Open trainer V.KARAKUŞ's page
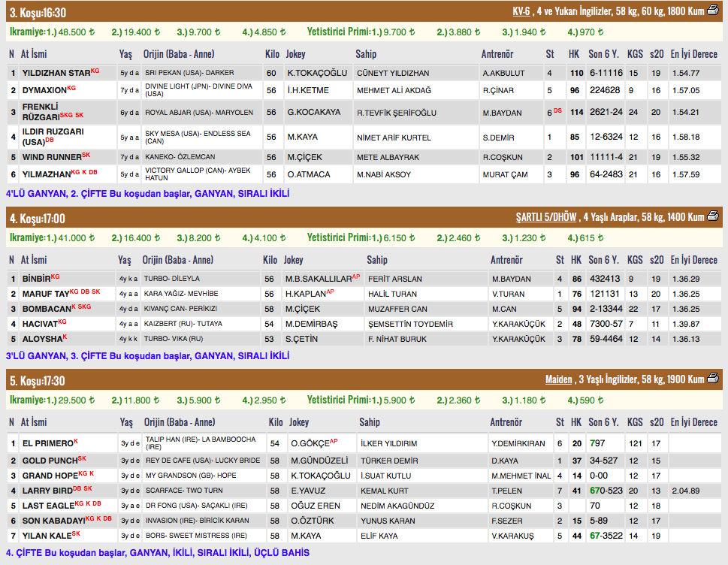The height and width of the screenshot is (565, 728). [x=512, y=536]
